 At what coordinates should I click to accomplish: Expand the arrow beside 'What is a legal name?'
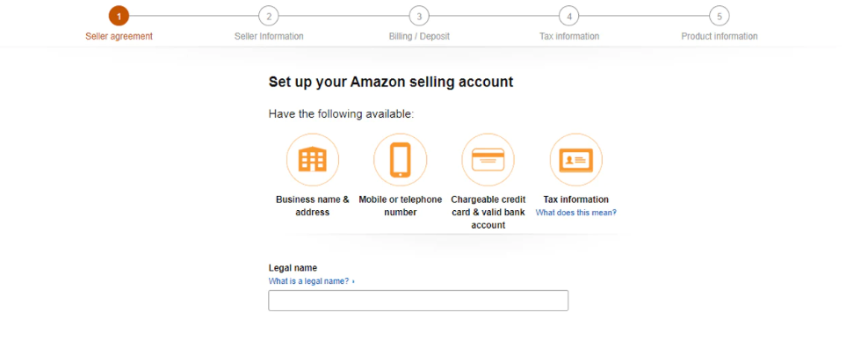353,282
